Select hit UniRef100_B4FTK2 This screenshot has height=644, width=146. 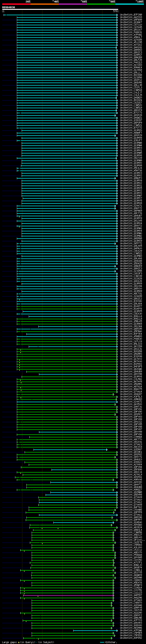tap(131, 507)
